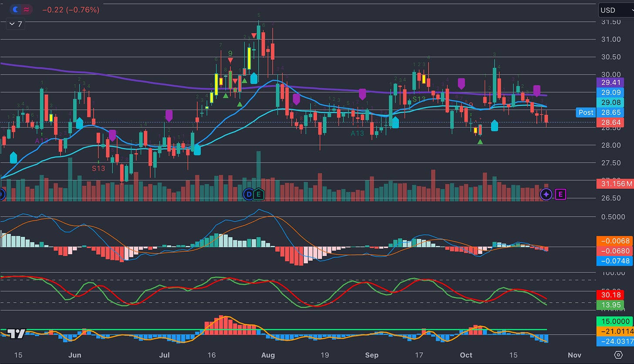634x364 pixels.
Task: Click the green A13 label on the chart
Action: tap(356, 134)
